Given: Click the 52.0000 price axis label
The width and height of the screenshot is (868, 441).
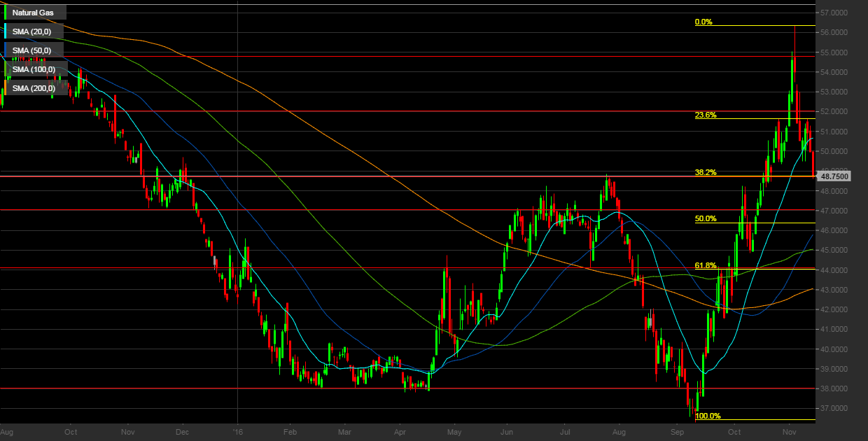Looking at the screenshot, I should 834,112.
